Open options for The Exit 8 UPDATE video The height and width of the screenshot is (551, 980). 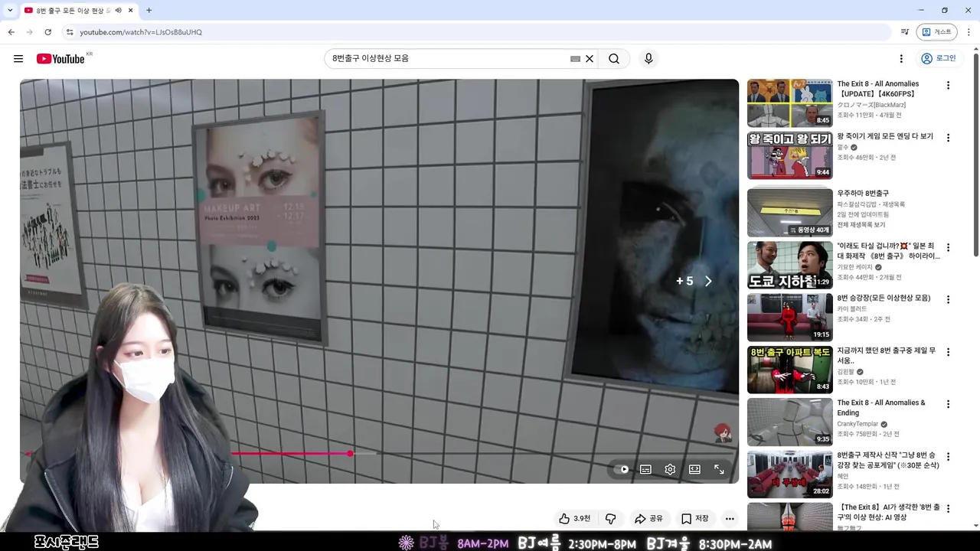(948, 86)
